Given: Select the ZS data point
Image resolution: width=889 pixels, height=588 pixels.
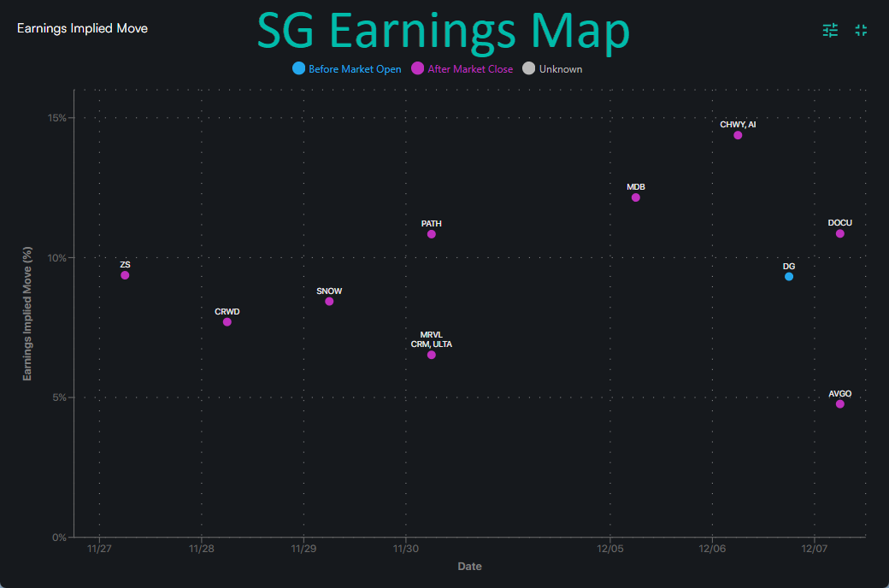Looking at the screenshot, I should [x=126, y=275].
